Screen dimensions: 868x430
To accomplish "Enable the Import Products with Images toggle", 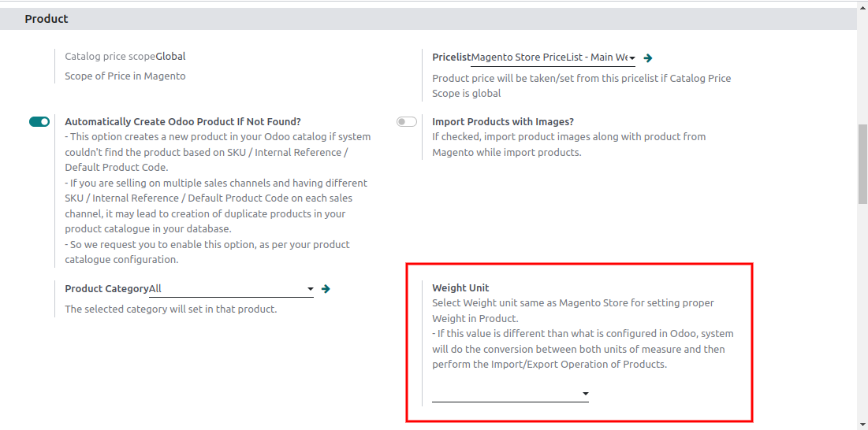I will [407, 122].
